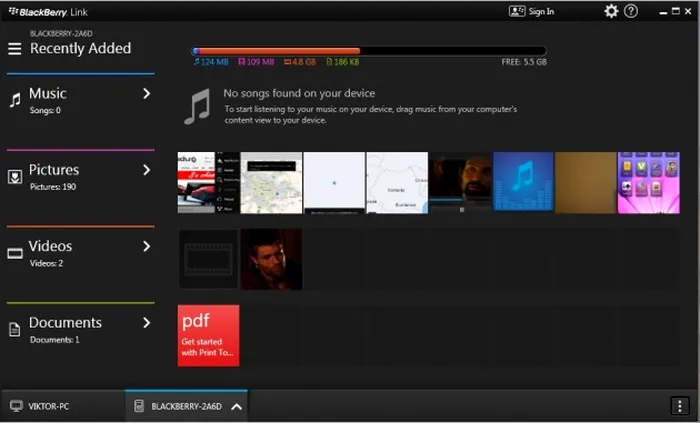Viewport: 700px width, 423px height.
Task: Switch to the VIKTOR-PC tab
Action: 48,406
